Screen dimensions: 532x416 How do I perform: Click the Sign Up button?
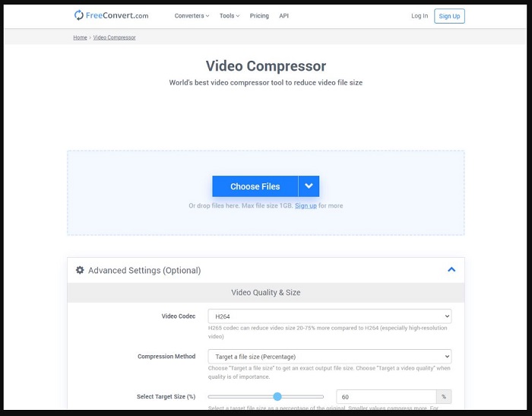pyautogui.click(x=449, y=16)
